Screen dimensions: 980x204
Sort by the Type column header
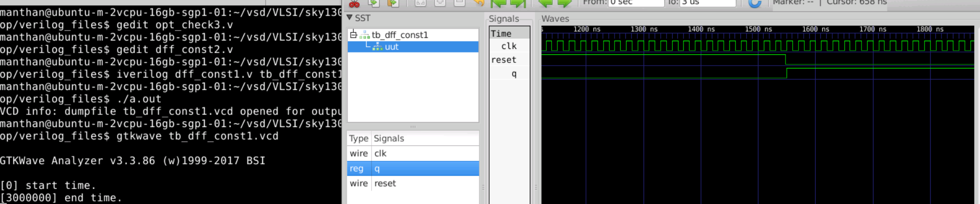point(359,138)
